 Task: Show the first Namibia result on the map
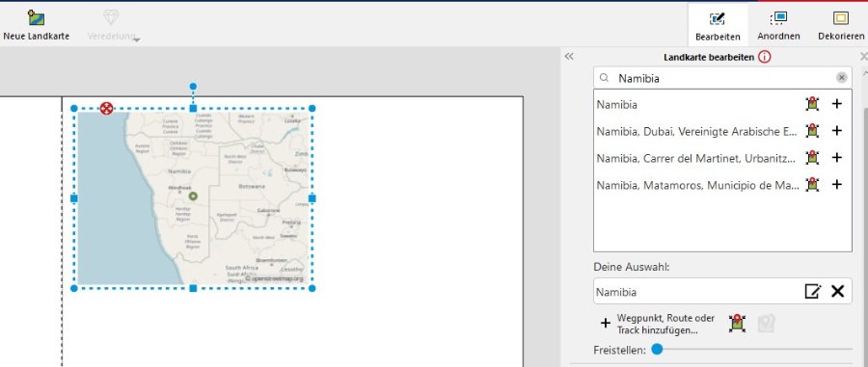point(812,103)
